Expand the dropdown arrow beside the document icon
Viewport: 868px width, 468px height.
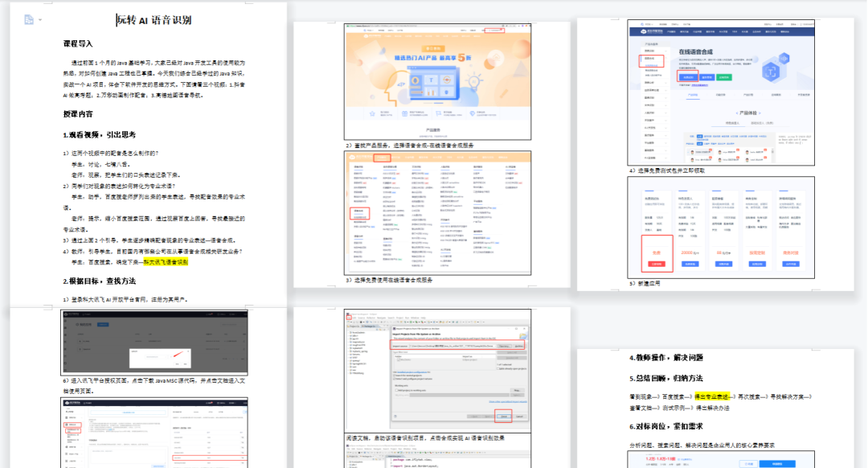pyautogui.click(x=41, y=19)
